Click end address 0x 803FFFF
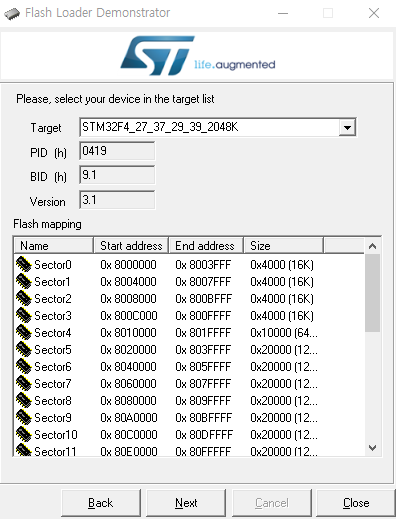 pyautogui.click(x=203, y=350)
